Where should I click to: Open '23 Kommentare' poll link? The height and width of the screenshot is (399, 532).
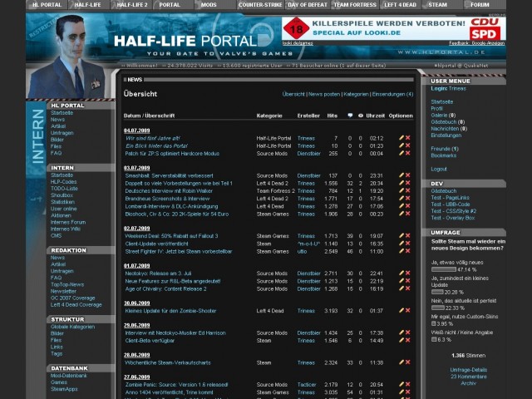469,377
